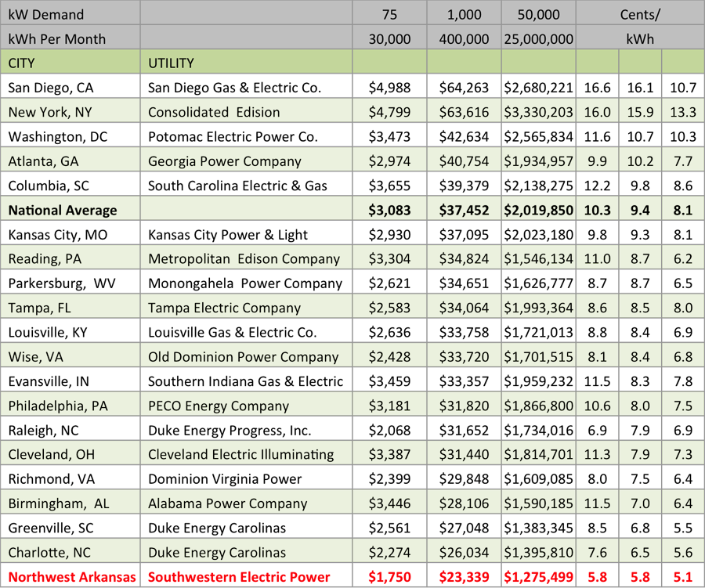Click 'Monongahela Power Company' utility cell
705x588 pixels.
(x=247, y=283)
